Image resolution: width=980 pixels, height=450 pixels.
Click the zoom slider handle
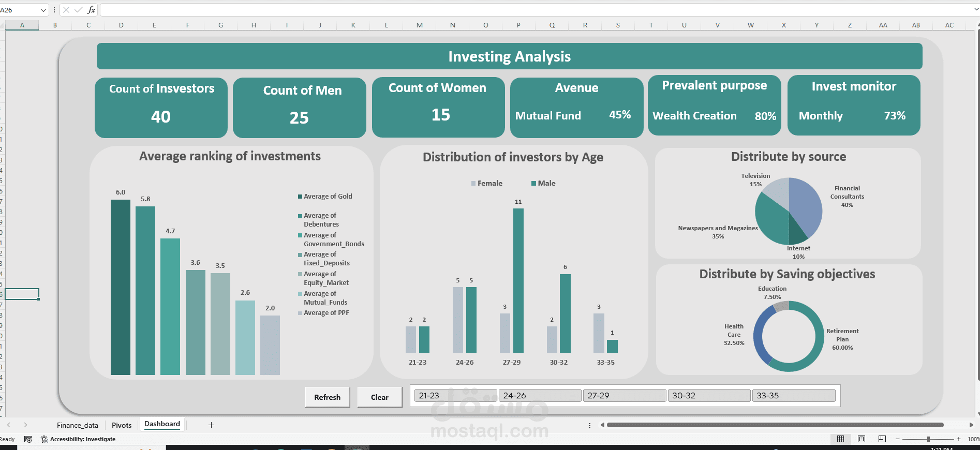[928, 439]
